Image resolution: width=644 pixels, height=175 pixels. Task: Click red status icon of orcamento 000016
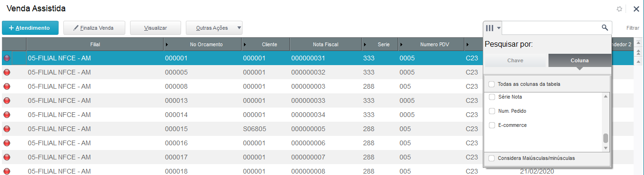point(7,143)
